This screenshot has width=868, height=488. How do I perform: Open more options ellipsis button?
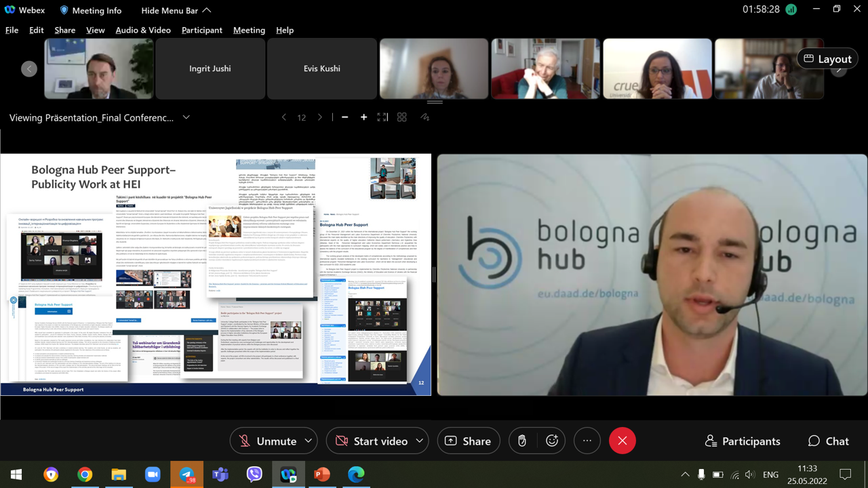point(587,441)
